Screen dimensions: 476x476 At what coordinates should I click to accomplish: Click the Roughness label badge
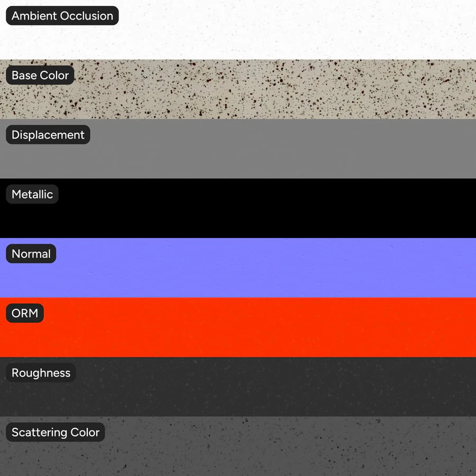(x=41, y=373)
